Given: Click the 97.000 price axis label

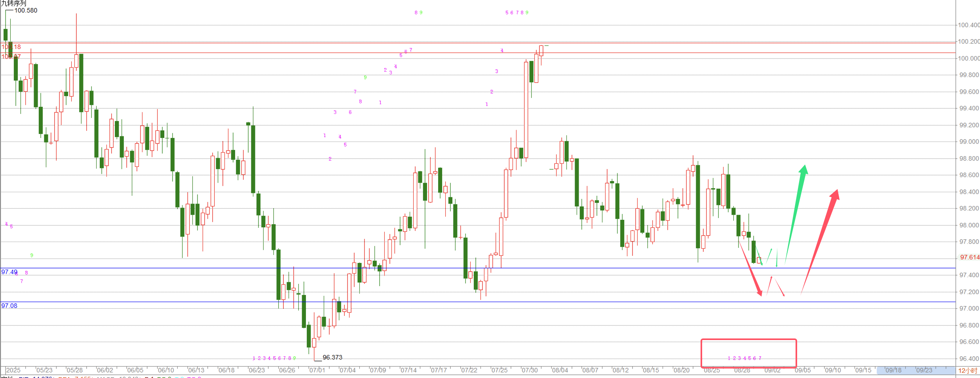Looking at the screenshot, I should tap(969, 308).
